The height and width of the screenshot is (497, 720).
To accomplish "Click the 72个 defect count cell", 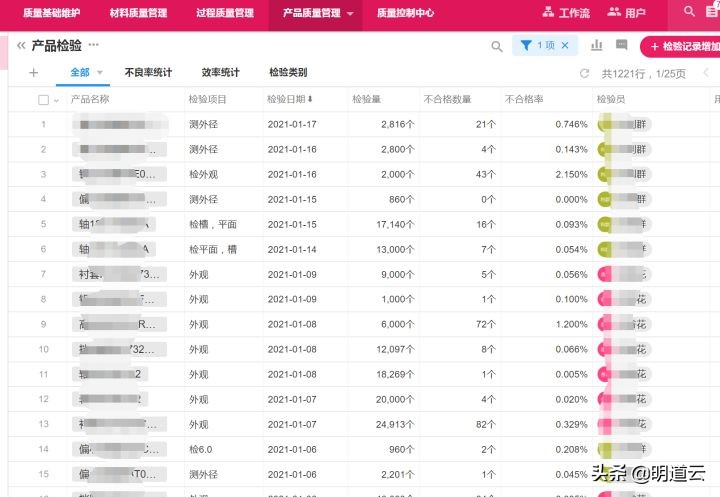I will tap(486, 324).
